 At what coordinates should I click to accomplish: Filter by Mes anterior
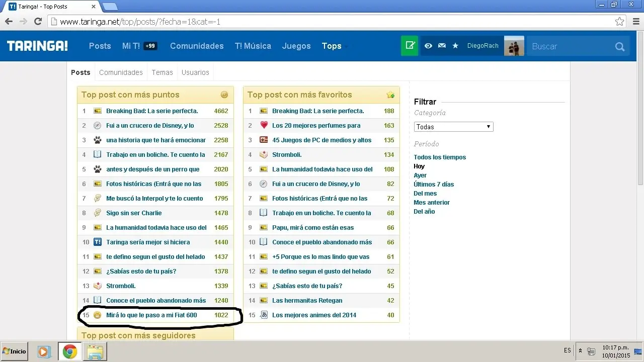coord(432,203)
